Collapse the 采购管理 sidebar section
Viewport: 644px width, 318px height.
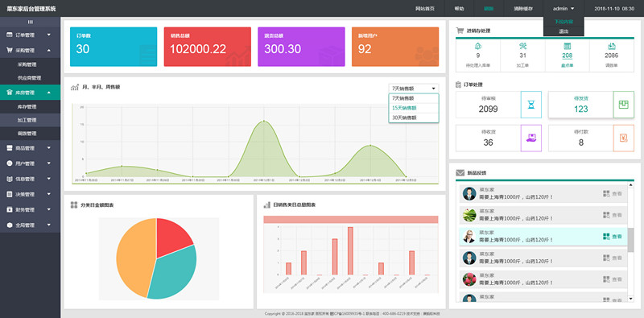(x=31, y=51)
